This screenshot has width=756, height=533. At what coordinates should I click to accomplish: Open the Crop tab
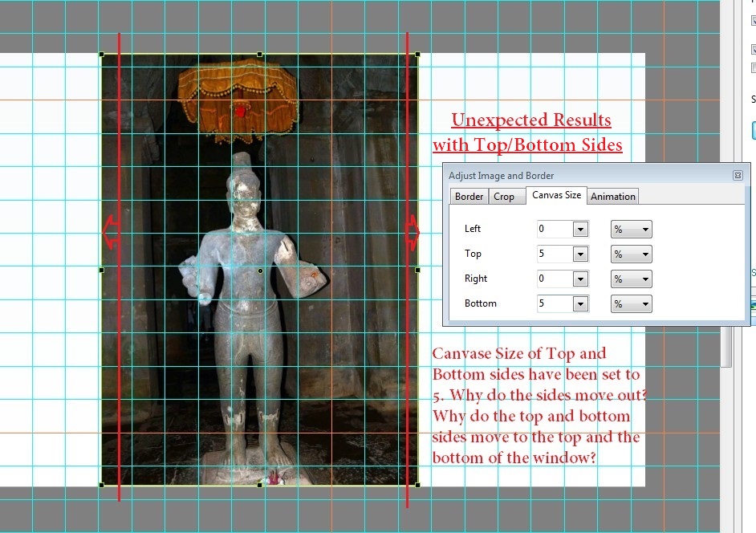tap(504, 197)
